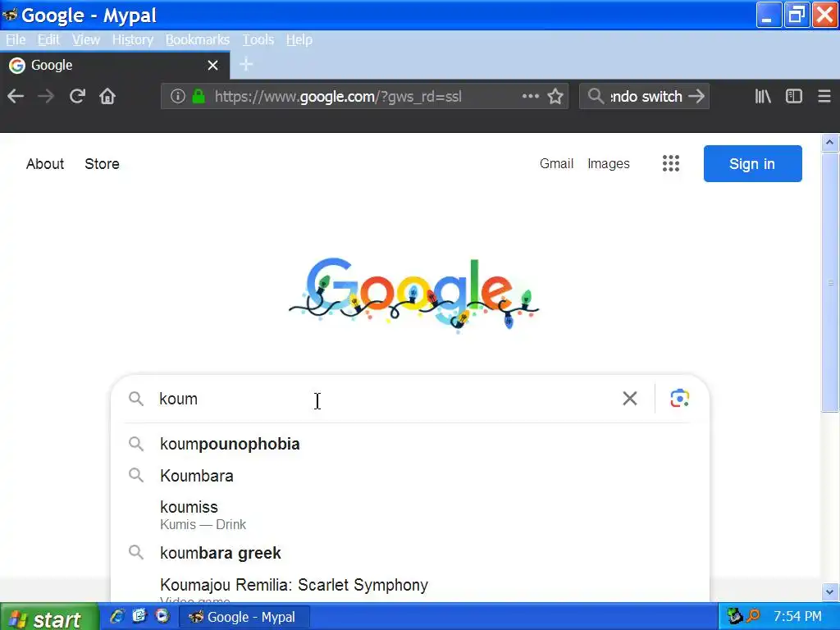Image resolution: width=840 pixels, height=630 pixels.
Task: Go back with the browser back arrow
Action: 16,97
